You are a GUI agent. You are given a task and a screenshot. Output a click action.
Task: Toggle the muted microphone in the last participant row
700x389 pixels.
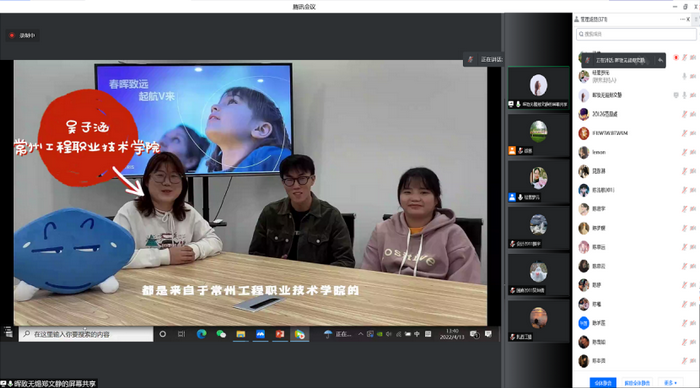coord(684,361)
